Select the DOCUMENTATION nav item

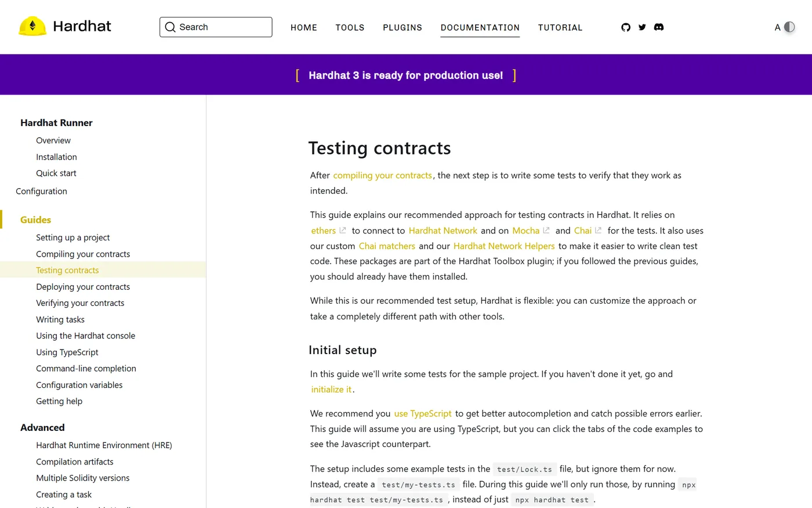click(480, 27)
